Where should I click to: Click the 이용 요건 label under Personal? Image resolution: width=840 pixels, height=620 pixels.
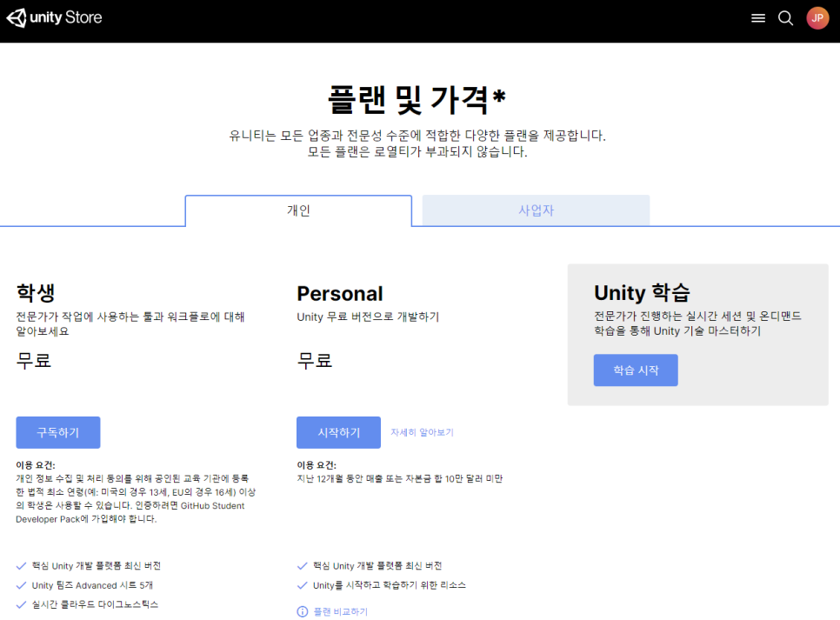pos(316,465)
